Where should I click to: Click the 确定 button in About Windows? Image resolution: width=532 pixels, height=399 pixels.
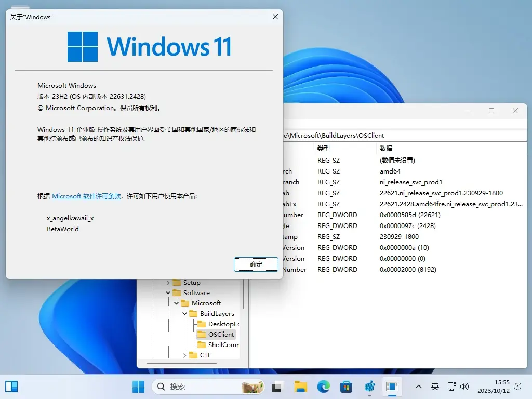click(256, 264)
